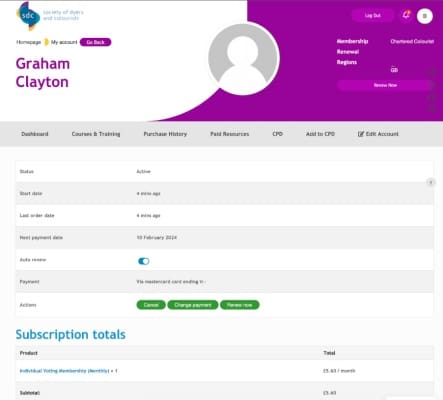Screen dimensions: 443x400
Task: Click the small round icon beside Start date row
Action: point(431,182)
